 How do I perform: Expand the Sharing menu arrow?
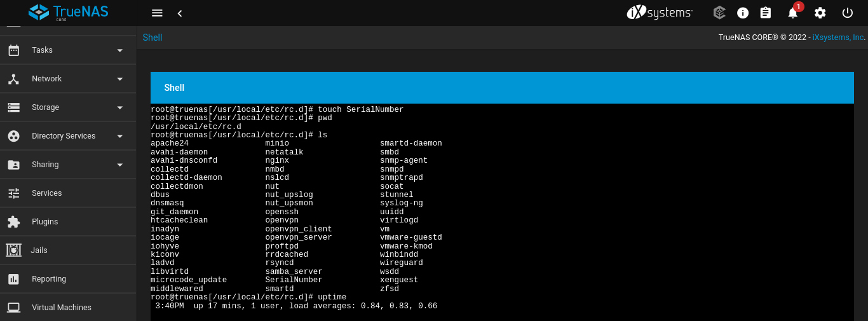click(x=120, y=165)
